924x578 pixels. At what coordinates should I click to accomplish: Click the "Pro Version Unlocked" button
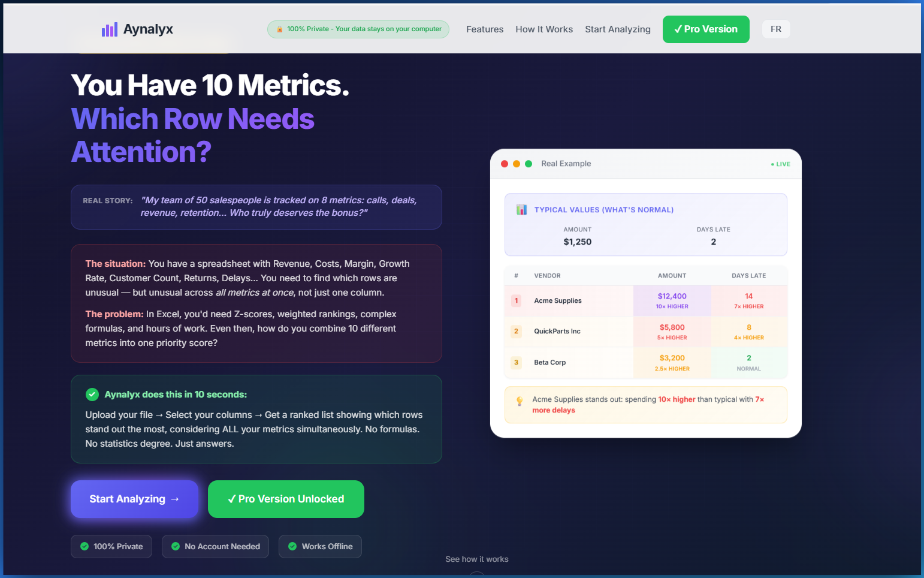(286, 499)
